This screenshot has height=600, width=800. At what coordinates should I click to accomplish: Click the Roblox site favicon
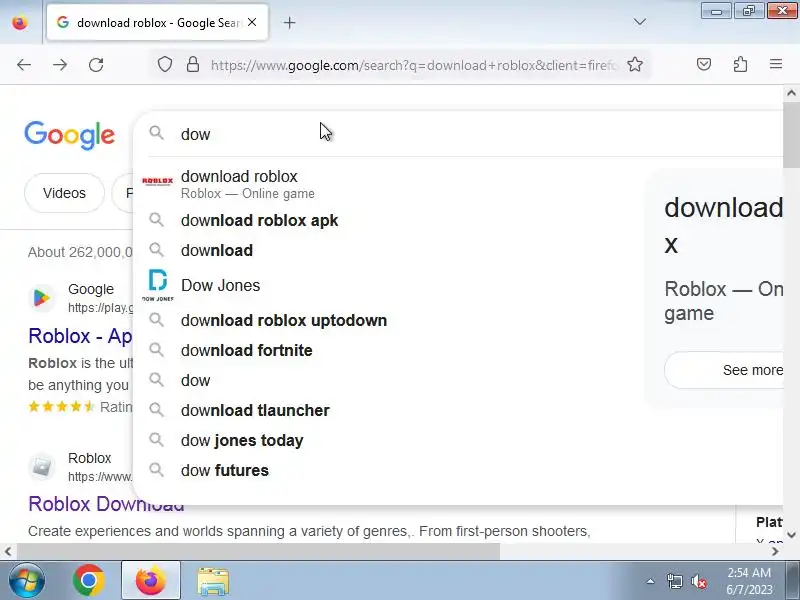[x=42, y=466]
